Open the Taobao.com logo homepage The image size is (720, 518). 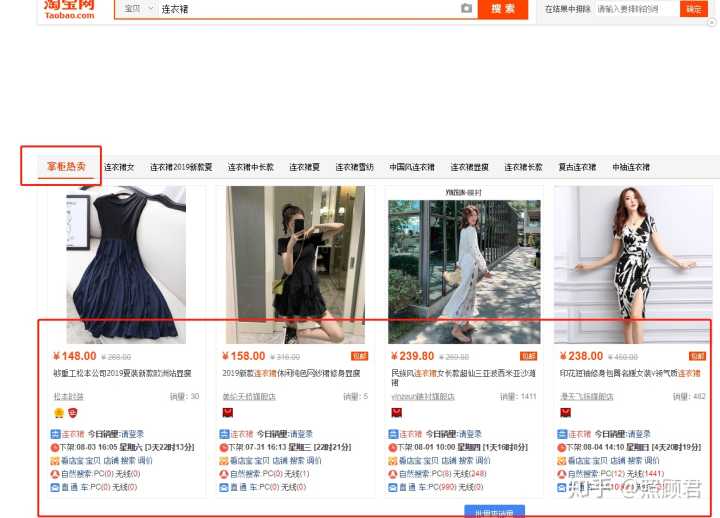pos(69,9)
